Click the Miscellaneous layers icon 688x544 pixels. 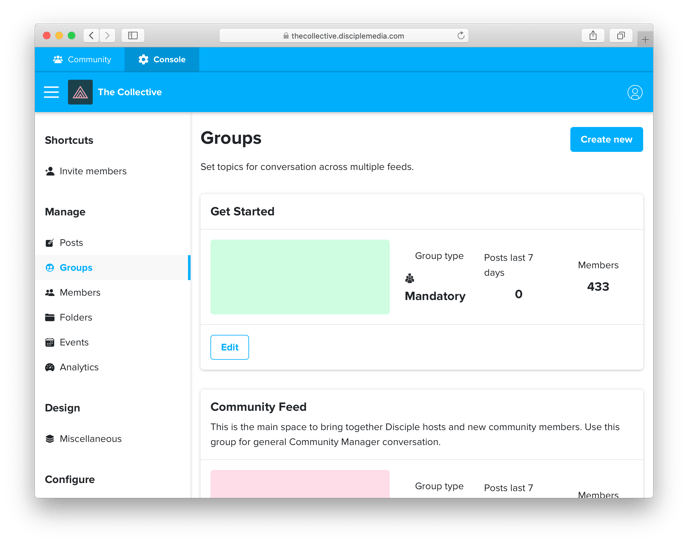click(50, 439)
